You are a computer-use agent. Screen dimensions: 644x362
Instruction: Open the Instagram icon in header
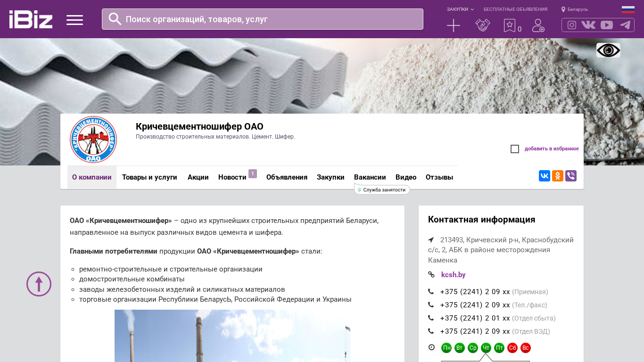[x=572, y=25]
